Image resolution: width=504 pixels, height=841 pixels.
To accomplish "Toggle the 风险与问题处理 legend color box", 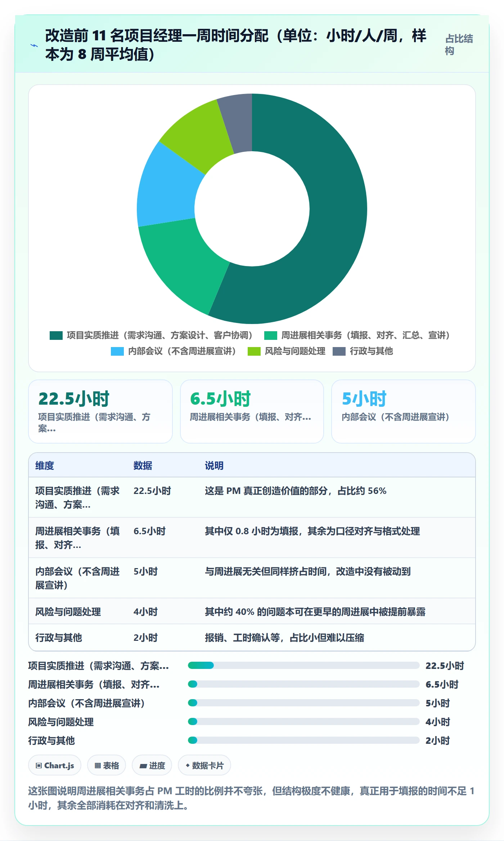I will tap(254, 351).
